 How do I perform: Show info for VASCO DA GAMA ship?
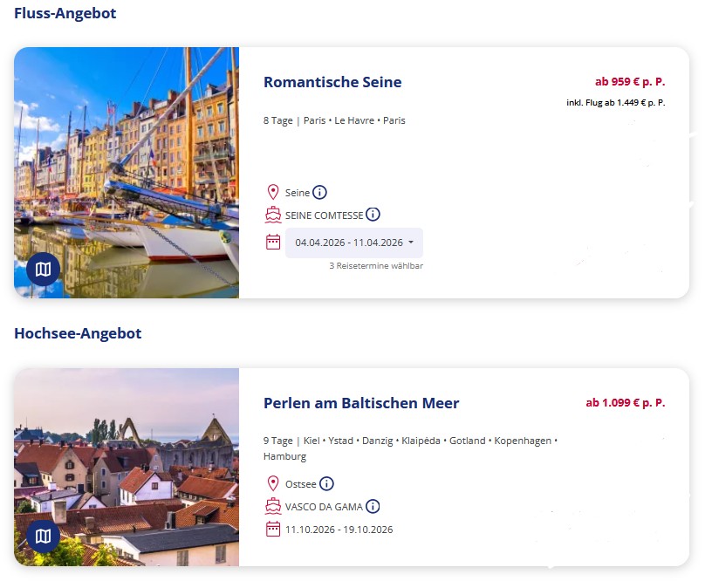point(373,506)
